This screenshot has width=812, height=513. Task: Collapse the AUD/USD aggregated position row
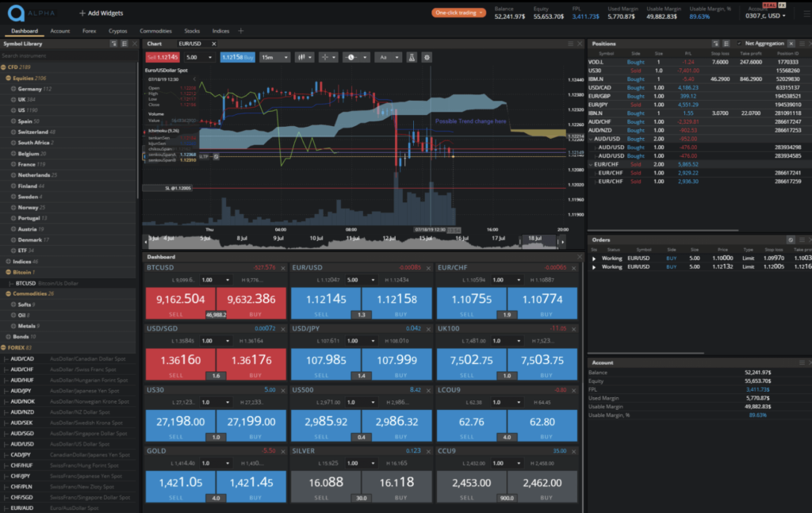tap(591, 139)
